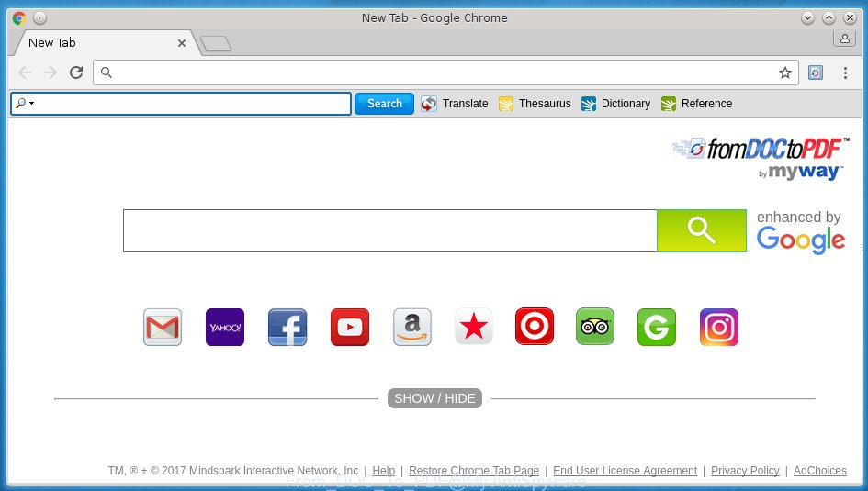This screenshot has height=491, width=868.
Task: Open the YouTube shortcut icon
Action: (350, 327)
